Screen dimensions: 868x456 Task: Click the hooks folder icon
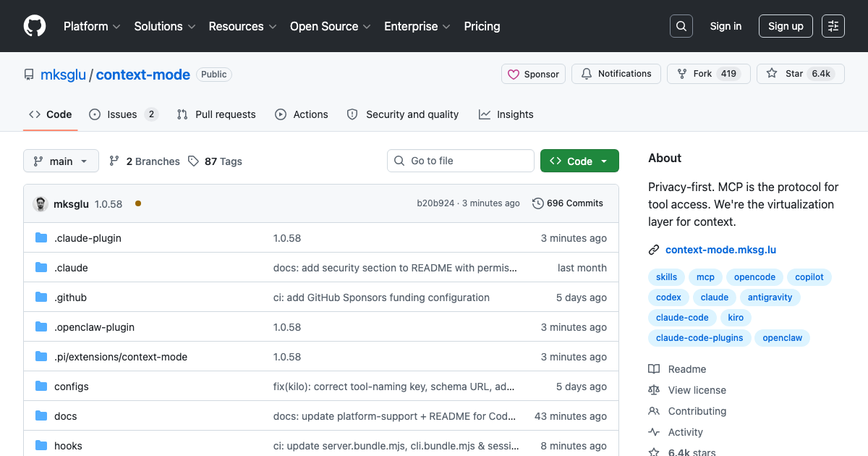(x=41, y=446)
